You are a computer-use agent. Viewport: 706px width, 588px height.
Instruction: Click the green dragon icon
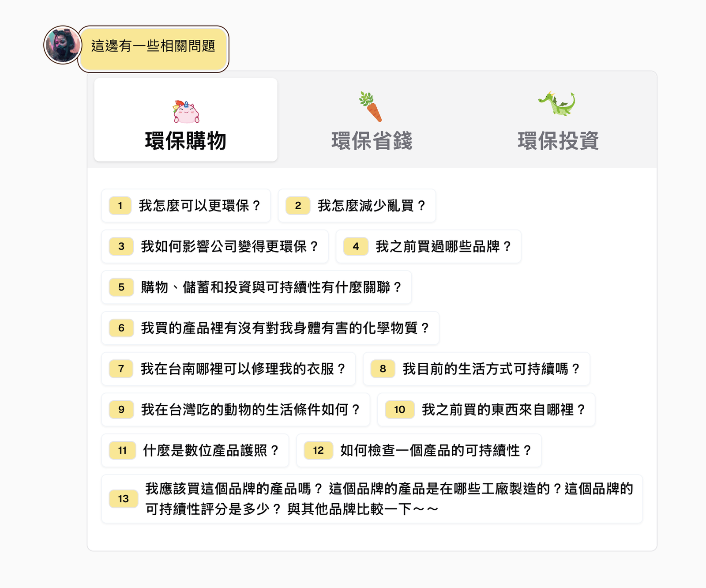(x=557, y=104)
